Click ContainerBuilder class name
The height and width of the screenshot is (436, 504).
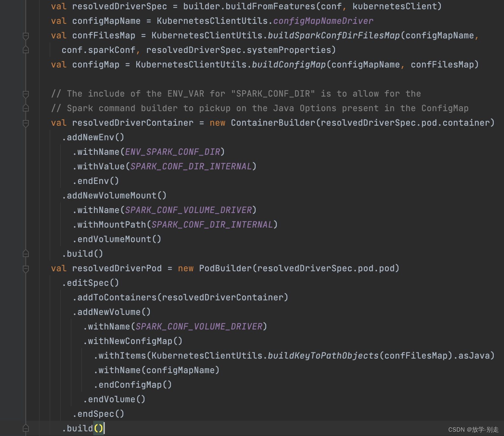click(273, 123)
